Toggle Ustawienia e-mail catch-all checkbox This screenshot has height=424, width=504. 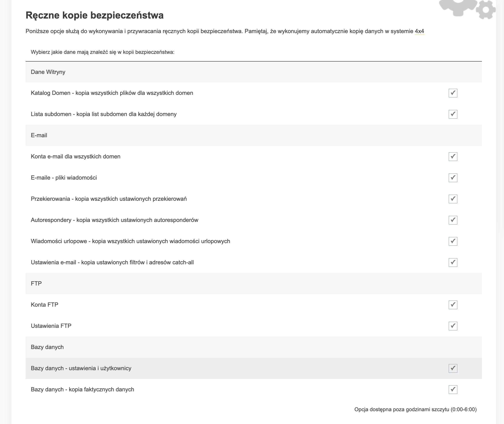click(x=453, y=262)
